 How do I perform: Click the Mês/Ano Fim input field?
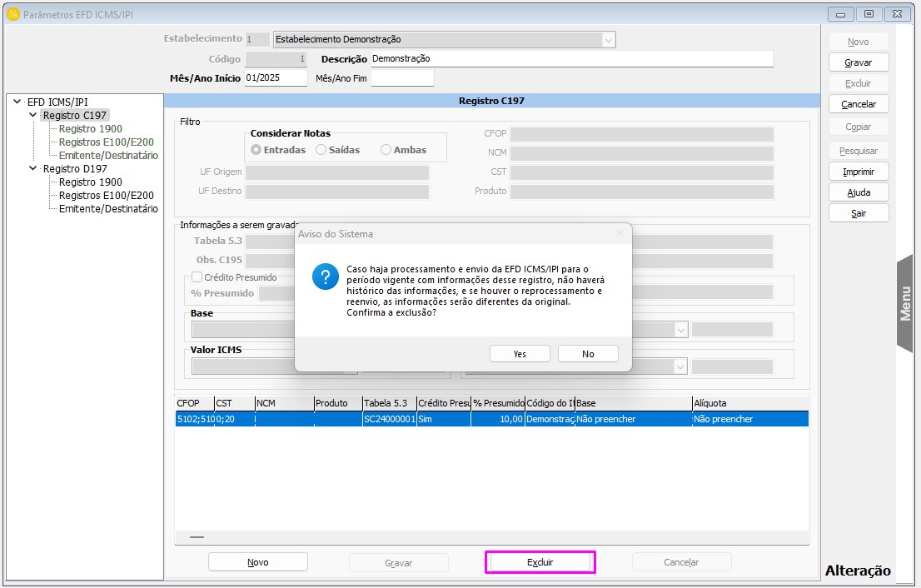pos(402,77)
